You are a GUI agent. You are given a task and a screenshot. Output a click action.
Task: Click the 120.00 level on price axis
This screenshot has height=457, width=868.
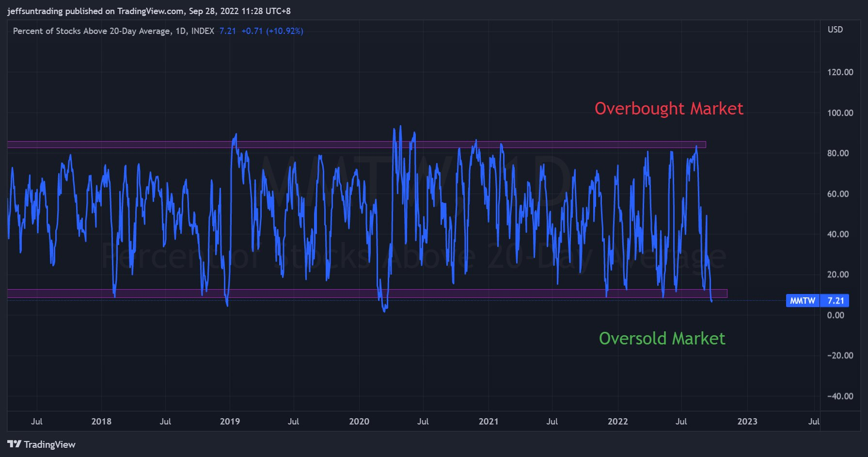click(840, 72)
